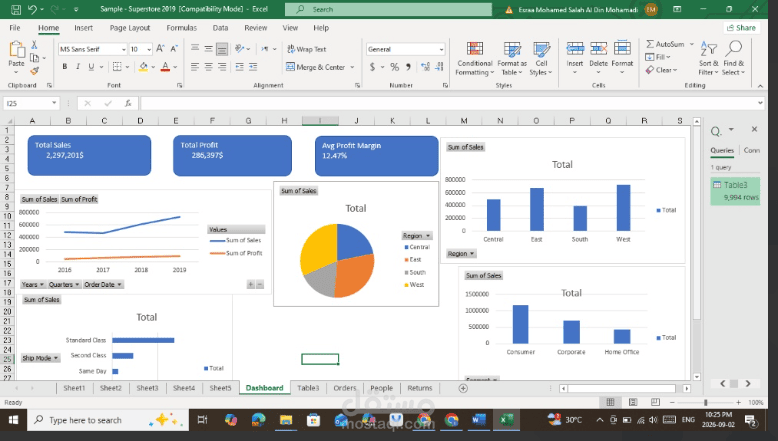This screenshot has width=778, height=441.
Task: Open the font size dropdown
Action: [x=149, y=49]
